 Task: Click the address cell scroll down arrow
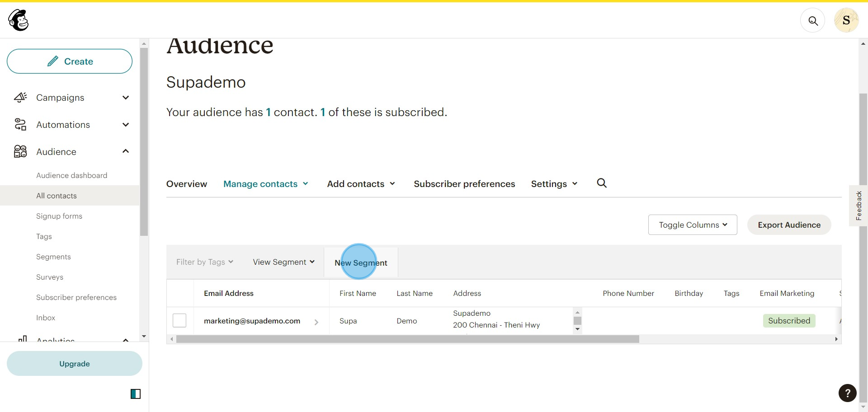tap(577, 329)
